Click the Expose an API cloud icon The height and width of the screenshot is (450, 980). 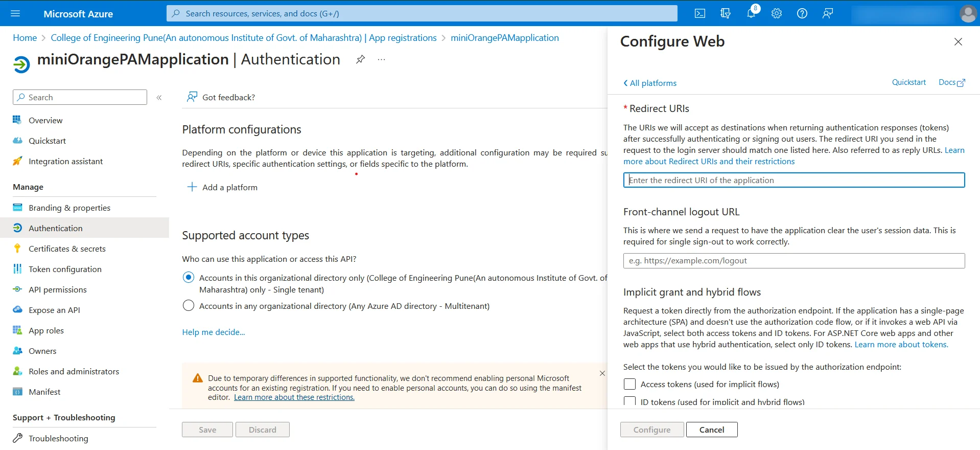pos(17,310)
